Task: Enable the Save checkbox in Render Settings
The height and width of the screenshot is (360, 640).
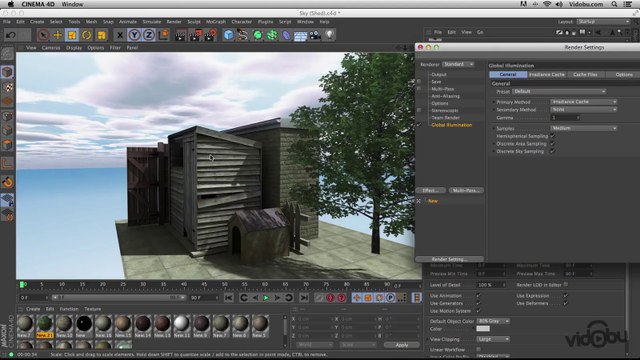Action: 419,82
